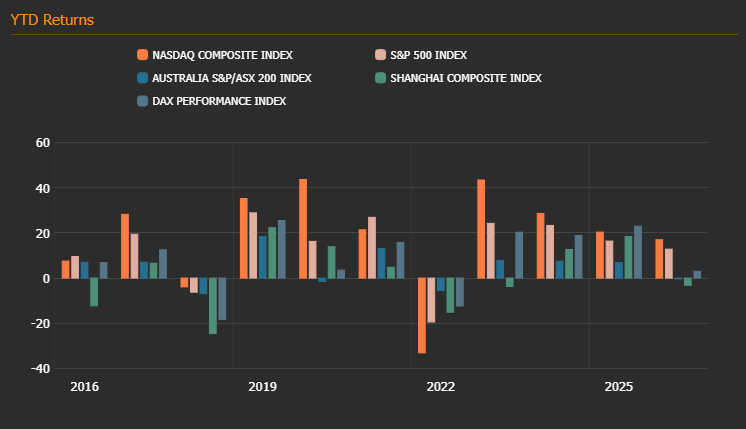746x429 pixels.
Task: Click the 2022 S&P 500 negative pink bar
Action: pyautogui.click(x=432, y=301)
